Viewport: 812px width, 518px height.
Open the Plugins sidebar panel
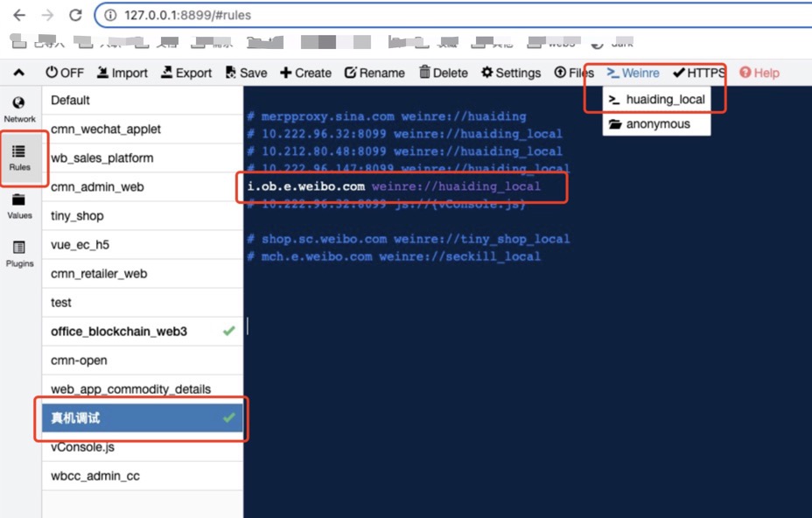pyautogui.click(x=19, y=254)
